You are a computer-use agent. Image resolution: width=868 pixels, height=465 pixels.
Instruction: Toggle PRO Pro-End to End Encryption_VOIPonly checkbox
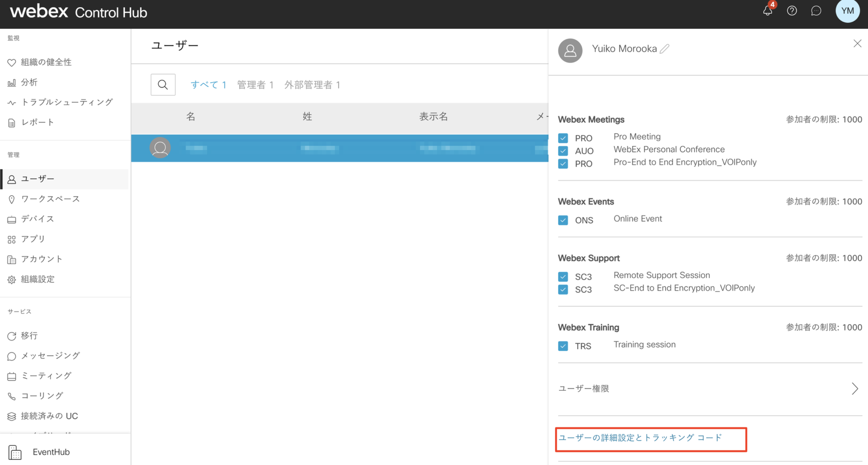[563, 164]
